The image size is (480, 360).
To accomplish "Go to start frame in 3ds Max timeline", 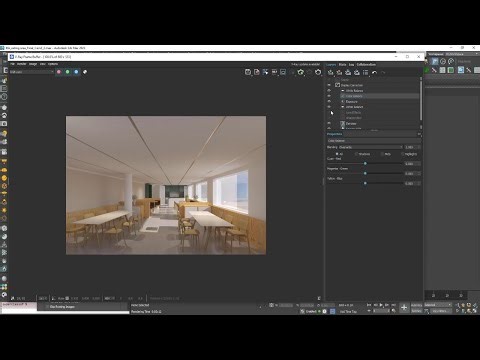I will [x=369, y=305].
